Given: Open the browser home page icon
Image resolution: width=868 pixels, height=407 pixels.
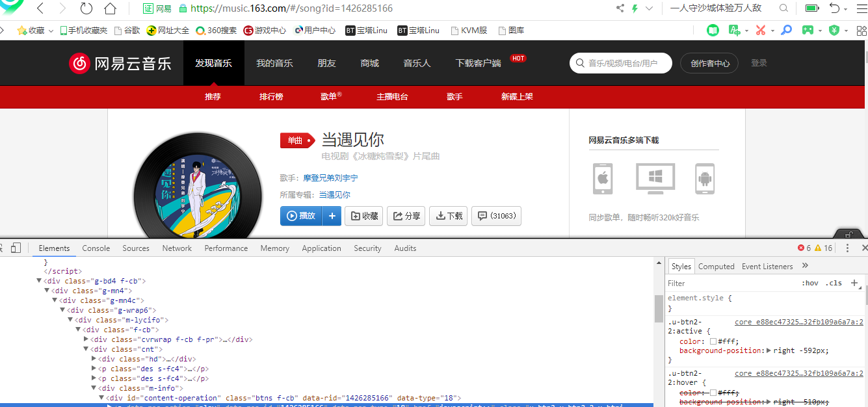Looking at the screenshot, I should point(111,8).
